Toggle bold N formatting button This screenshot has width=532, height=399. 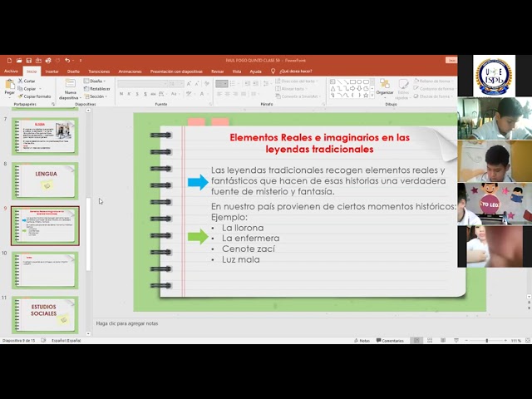[x=121, y=96]
